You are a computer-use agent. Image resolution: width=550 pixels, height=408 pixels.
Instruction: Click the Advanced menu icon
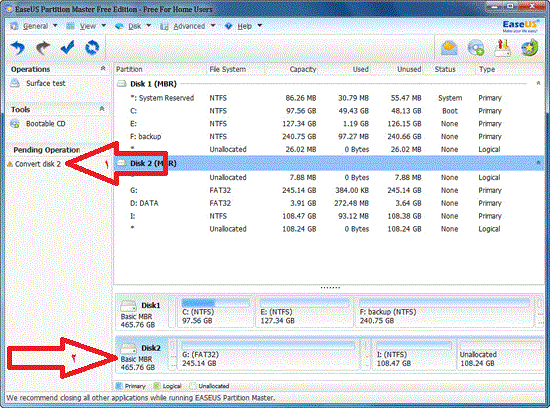[x=164, y=26]
